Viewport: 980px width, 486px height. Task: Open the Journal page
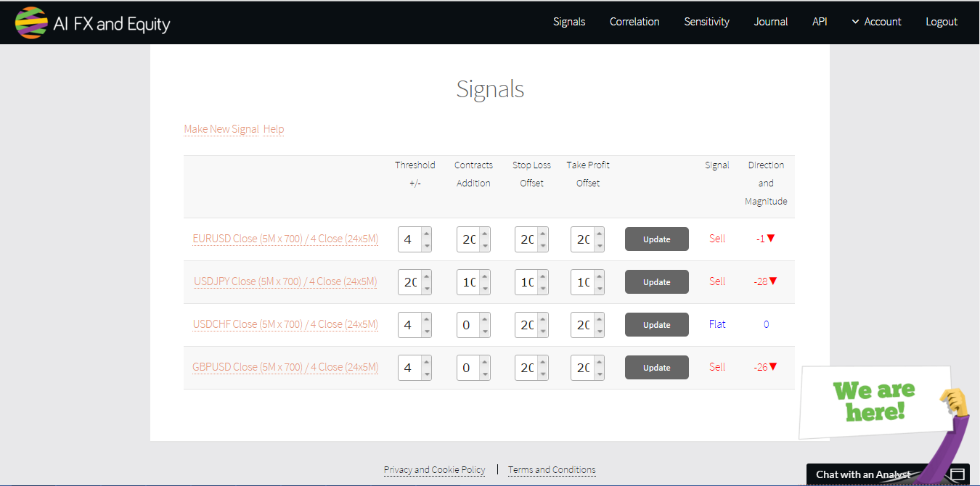(770, 22)
